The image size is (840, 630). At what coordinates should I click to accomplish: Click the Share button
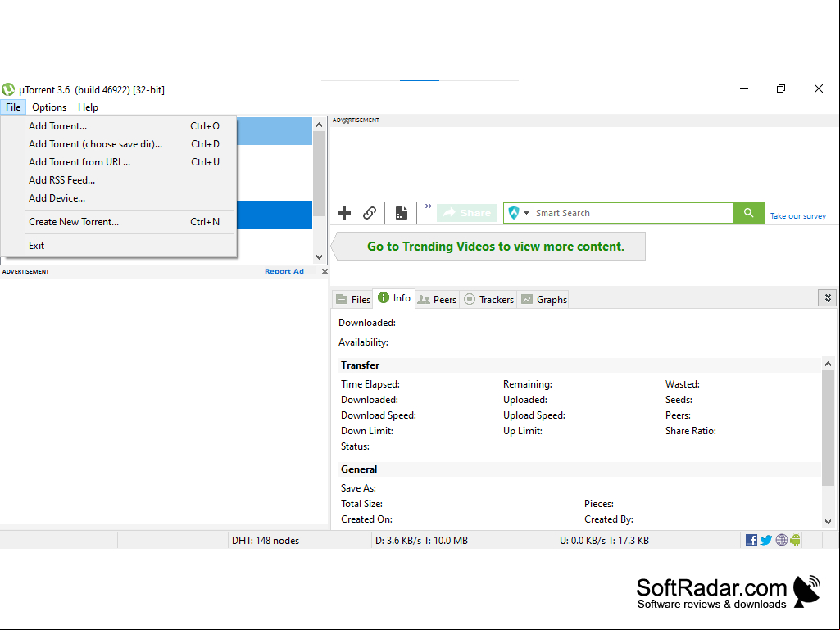(466, 213)
